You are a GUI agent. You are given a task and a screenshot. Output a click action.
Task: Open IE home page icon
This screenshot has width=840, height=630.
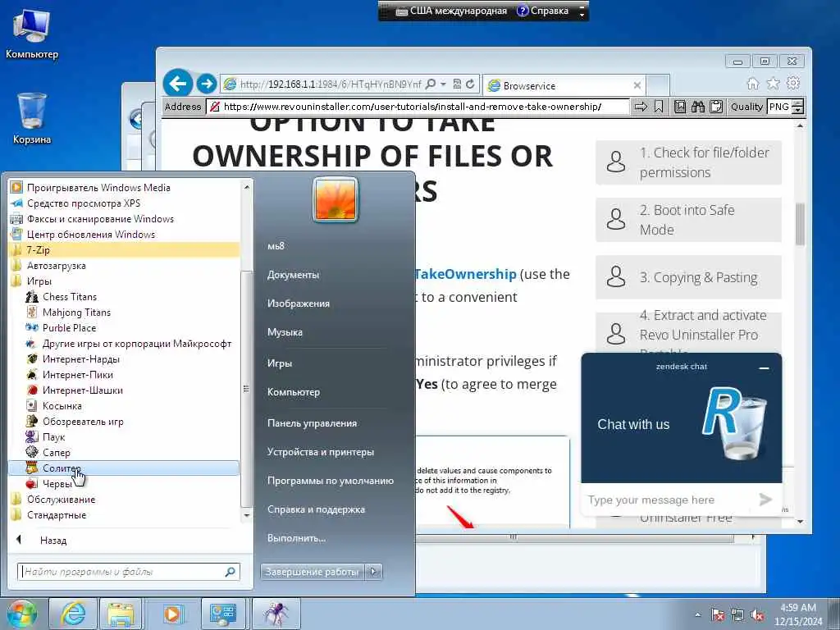coord(753,84)
